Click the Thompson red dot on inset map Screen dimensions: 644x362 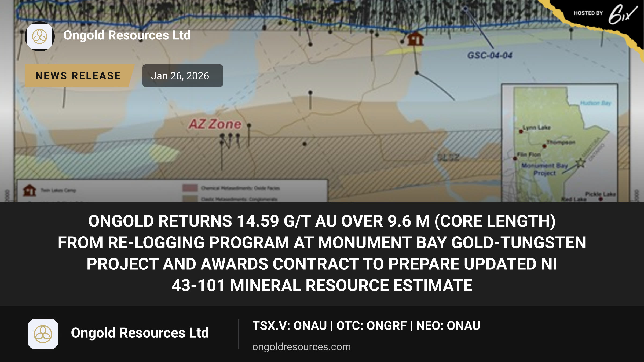(x=544, y=146)
